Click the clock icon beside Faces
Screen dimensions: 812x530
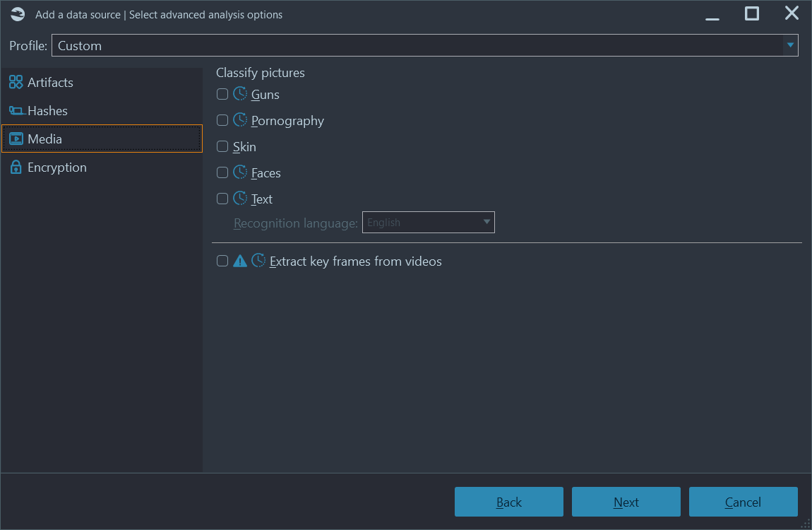click(x=240, y=172)
